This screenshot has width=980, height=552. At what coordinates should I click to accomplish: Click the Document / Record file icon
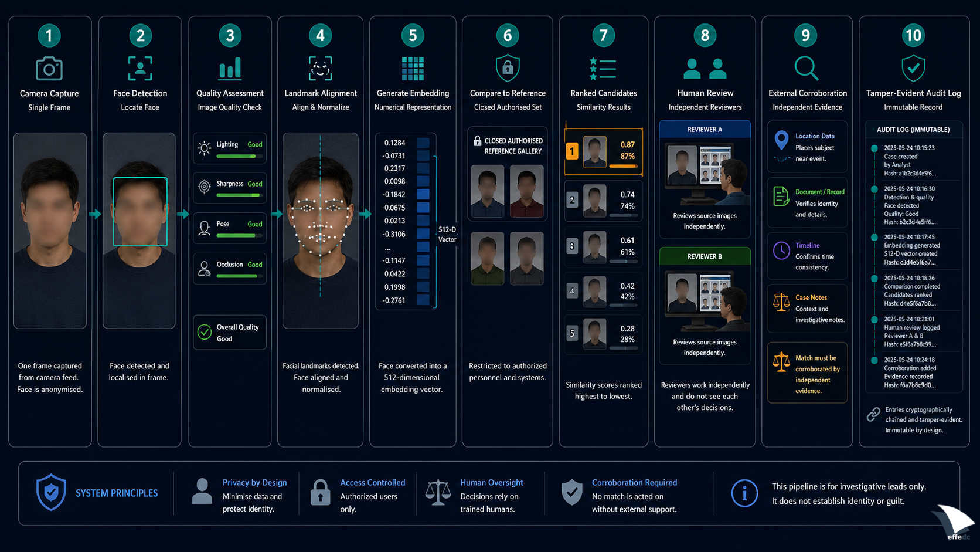click(x=781, y=197)
